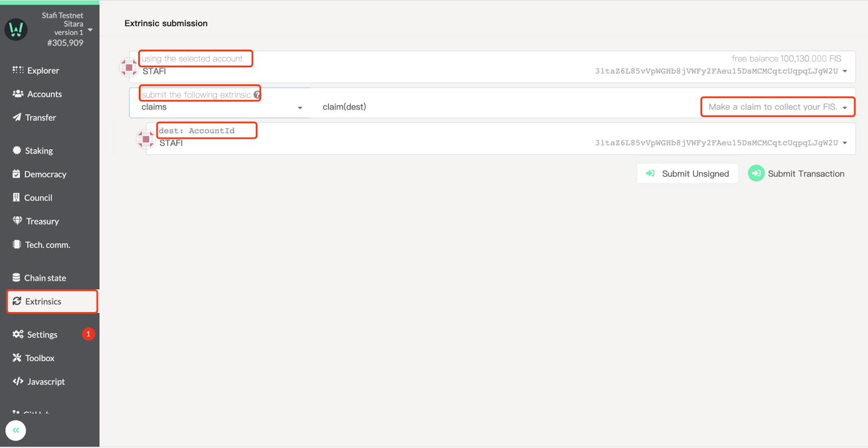
Task: Click the Submit Transaction button
Action: point(796,174)
